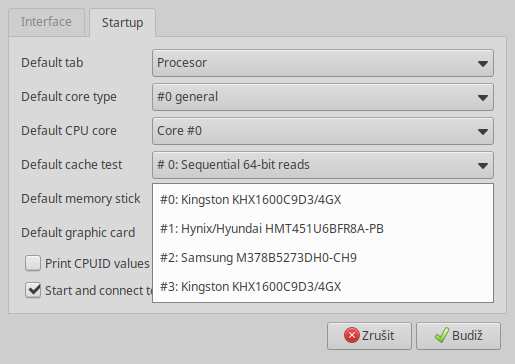
Task: Switch to the Interface tab
Action: click(x=46, y=22)
